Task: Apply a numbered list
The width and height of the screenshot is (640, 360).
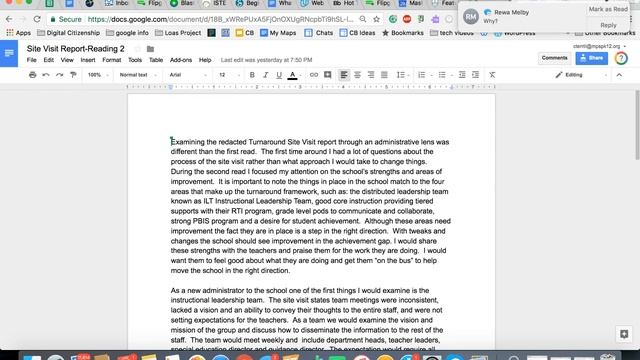Action: (422, 75)
